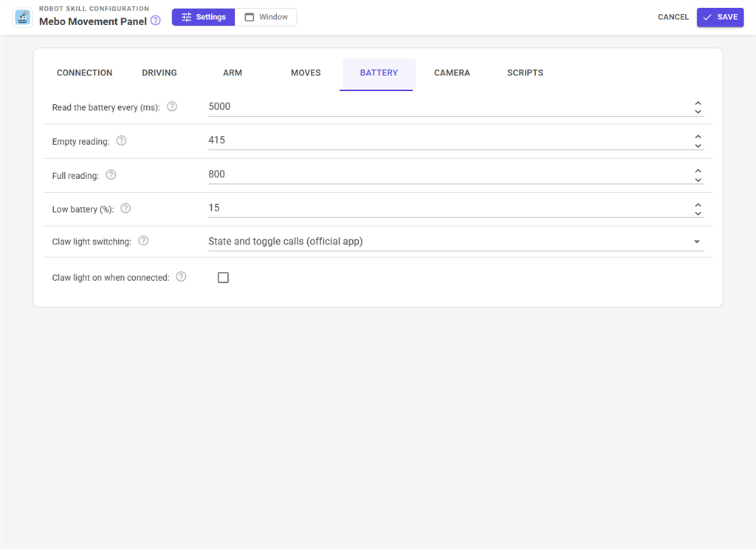Raise the Full reading value
Screen dimensions: 756x549
click(x=698, y=171)
